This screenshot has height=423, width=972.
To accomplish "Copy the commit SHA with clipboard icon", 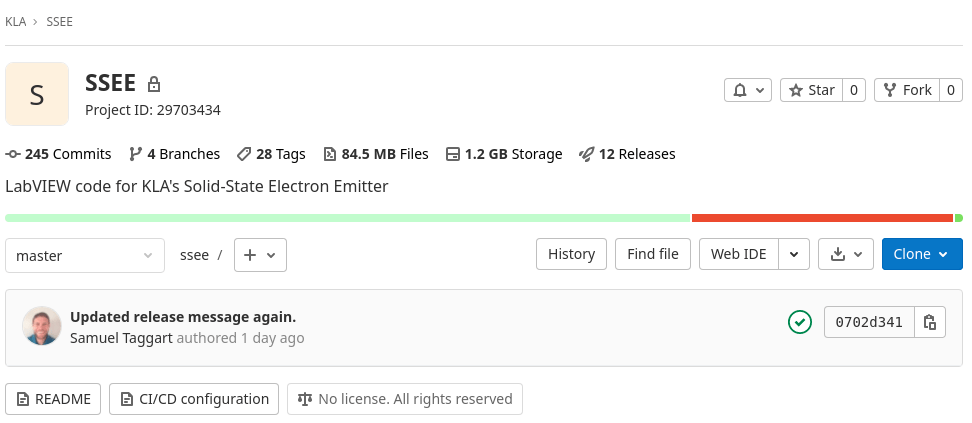I will [930, 322].
